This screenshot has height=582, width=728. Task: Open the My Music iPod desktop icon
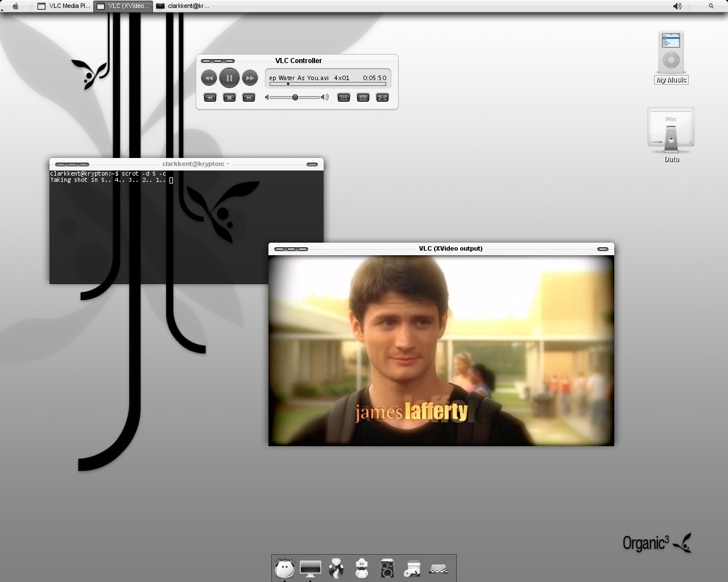point(671,57)
